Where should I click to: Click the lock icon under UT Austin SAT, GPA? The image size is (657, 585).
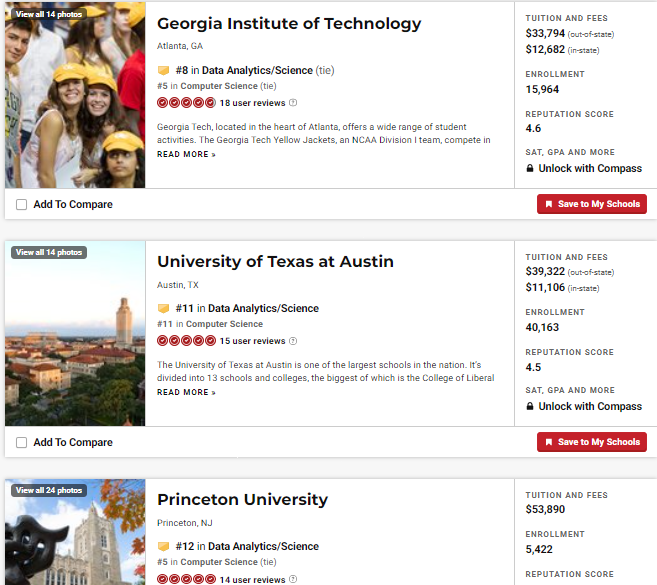pyautogui.click(x=530, y=407)
